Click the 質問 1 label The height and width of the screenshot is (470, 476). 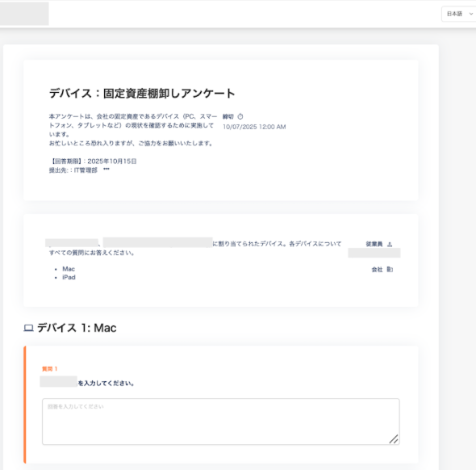click(x=49, y=369)
